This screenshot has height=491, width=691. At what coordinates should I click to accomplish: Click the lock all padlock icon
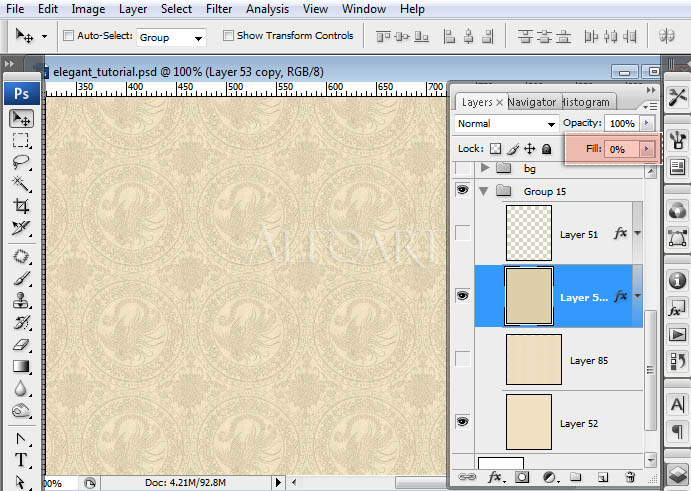547,149
